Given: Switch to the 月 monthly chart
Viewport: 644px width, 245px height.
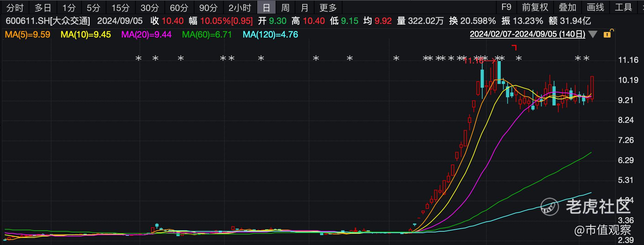Looking at the screenshot, I should [305, 7].
